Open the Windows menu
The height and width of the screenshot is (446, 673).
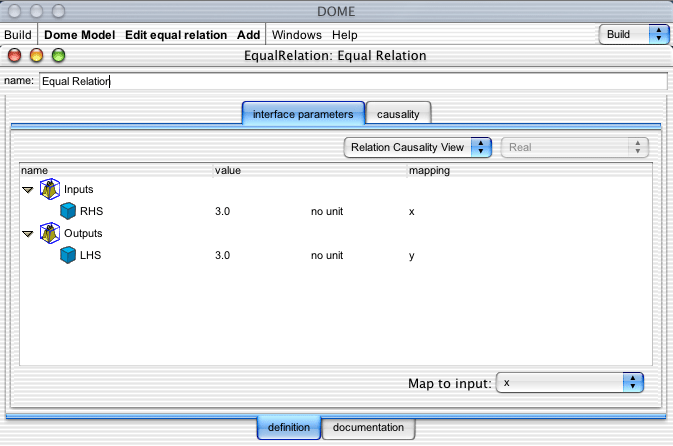pyautogui.click(x=297, y=35)
